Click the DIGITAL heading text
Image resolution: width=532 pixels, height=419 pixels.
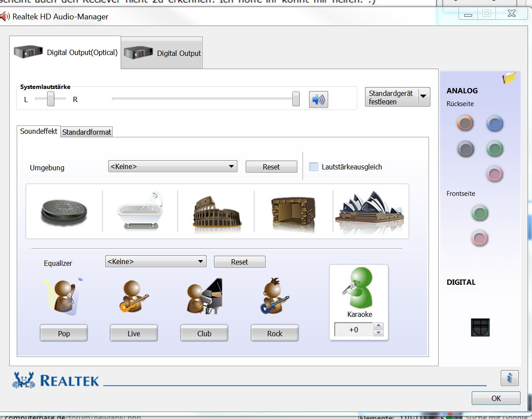click(x=461, y=282)
